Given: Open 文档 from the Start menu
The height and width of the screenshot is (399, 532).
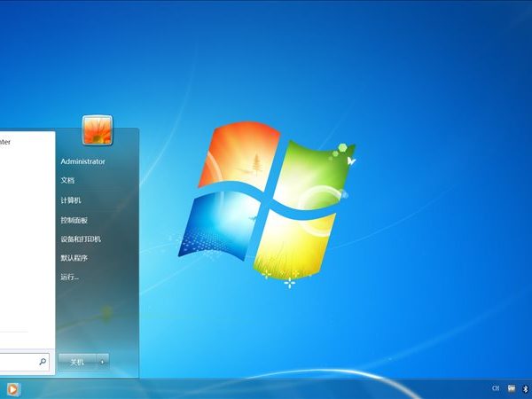Looking at the screenshot, I should point(67,181).
